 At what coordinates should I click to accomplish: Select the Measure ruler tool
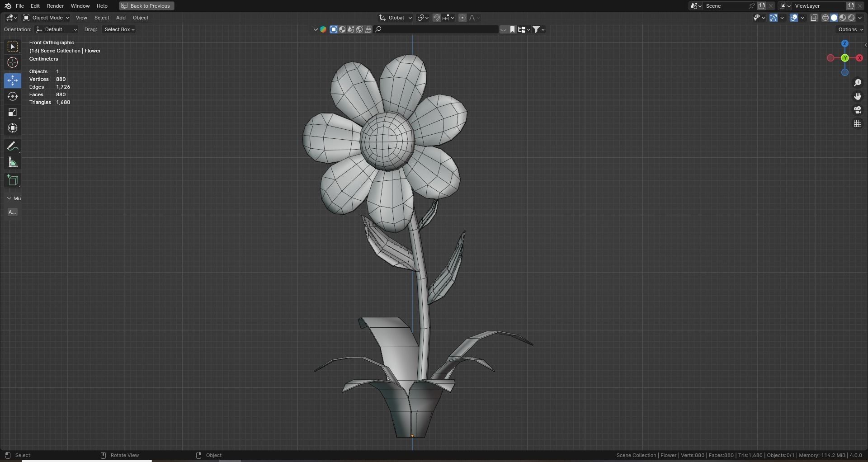[x=13, y=162]
